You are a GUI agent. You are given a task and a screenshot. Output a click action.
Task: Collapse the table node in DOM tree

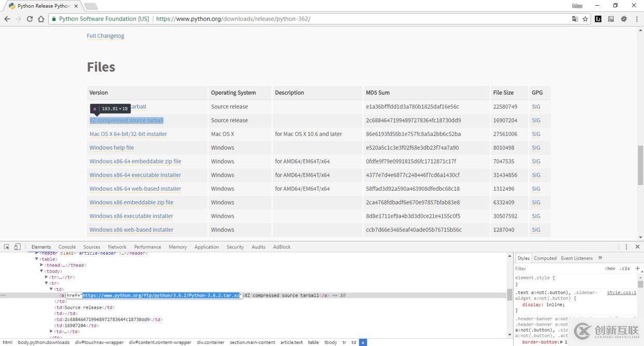click(37, 259)
